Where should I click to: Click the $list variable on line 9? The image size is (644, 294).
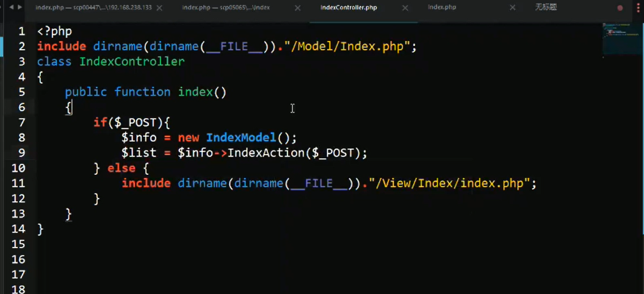[x=139, y=153]
